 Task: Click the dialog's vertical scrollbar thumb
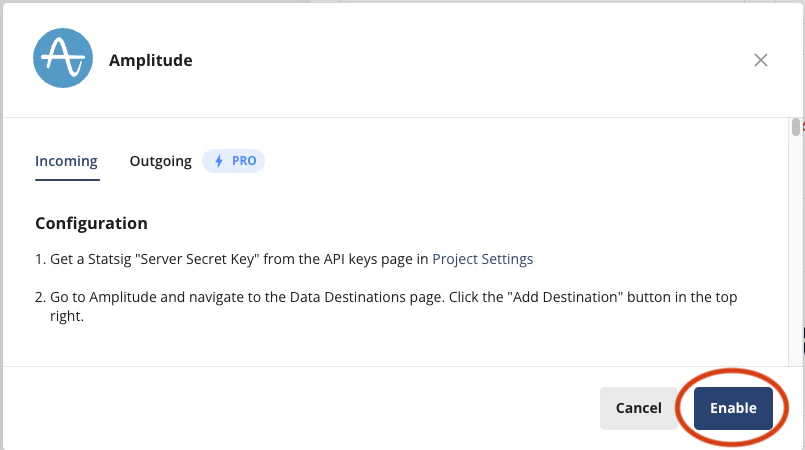(x=796, y=127)
